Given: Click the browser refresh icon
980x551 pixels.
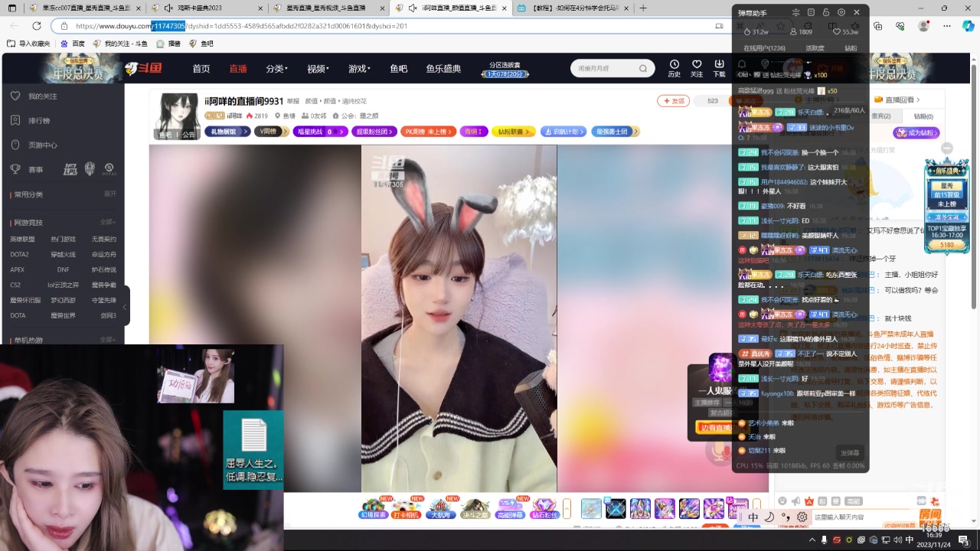Looking at the screenshot, I should [x=36, y=26].
